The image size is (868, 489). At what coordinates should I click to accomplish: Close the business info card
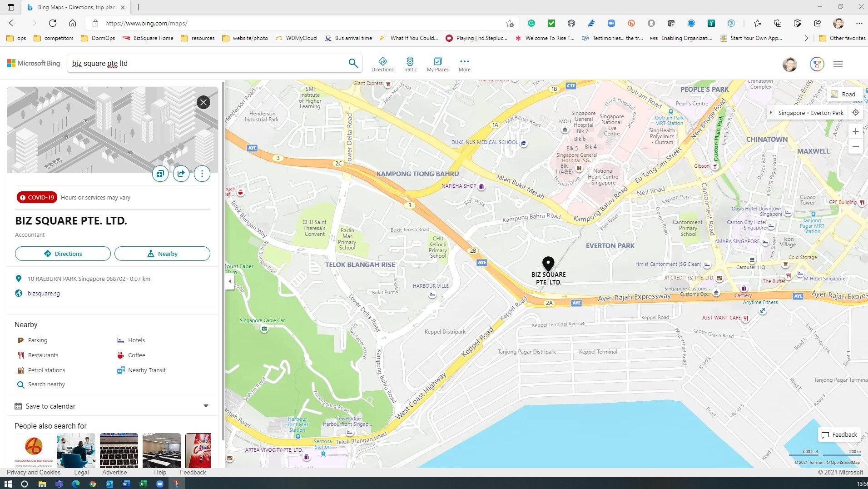(203, 102)
